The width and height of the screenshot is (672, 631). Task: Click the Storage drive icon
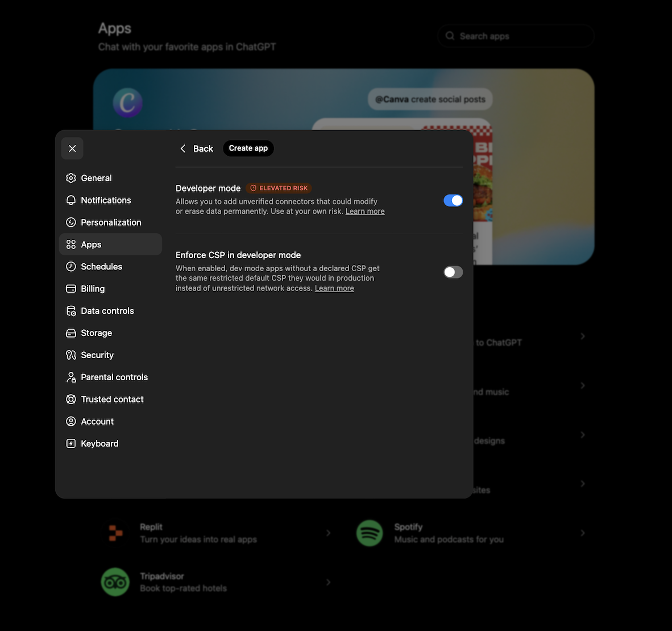tap(70, 333)
